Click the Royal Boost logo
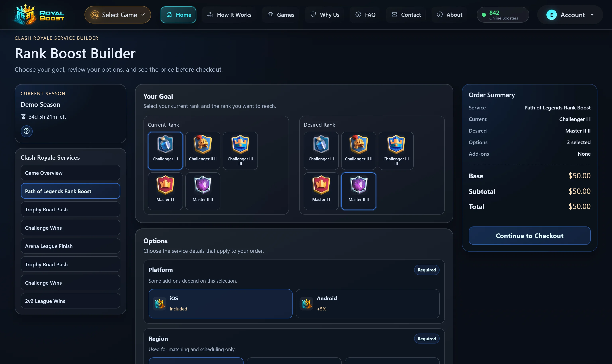Image resolution: width=612 pixels, height=364 pixels. [39, 15]
